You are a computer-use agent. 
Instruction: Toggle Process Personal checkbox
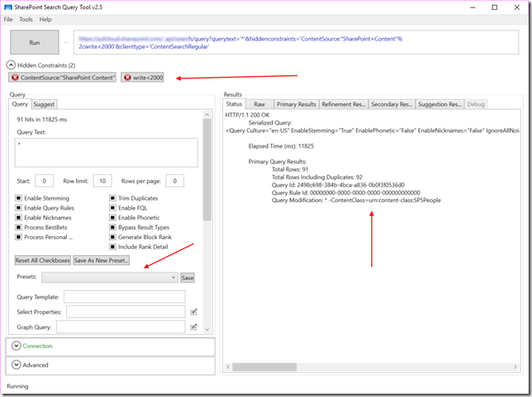19,237
